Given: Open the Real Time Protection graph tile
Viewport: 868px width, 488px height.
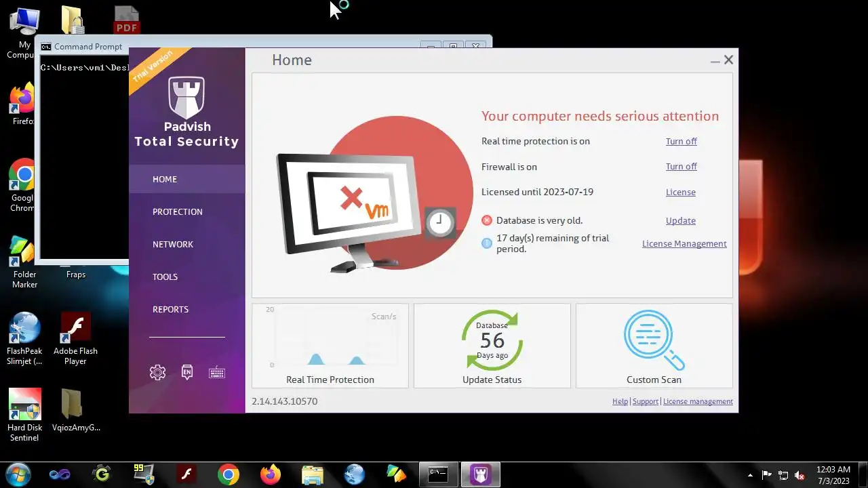Looking at the screenshot, I should [330, 346].
